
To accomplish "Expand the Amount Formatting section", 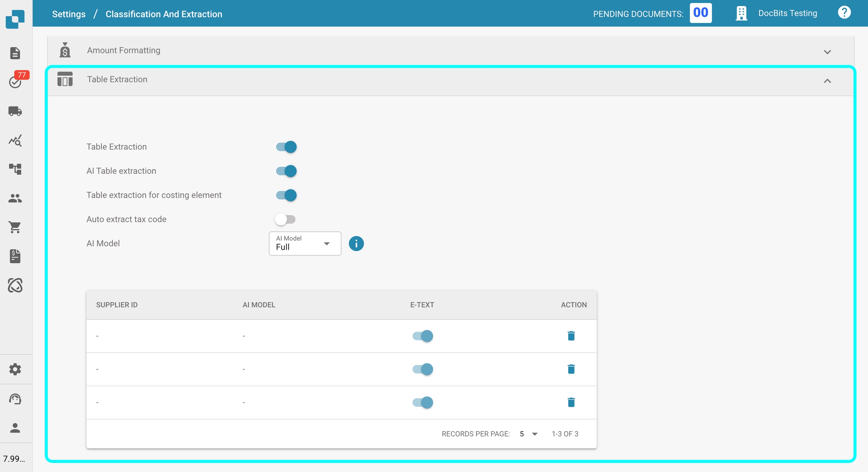I will coord(827,52).
